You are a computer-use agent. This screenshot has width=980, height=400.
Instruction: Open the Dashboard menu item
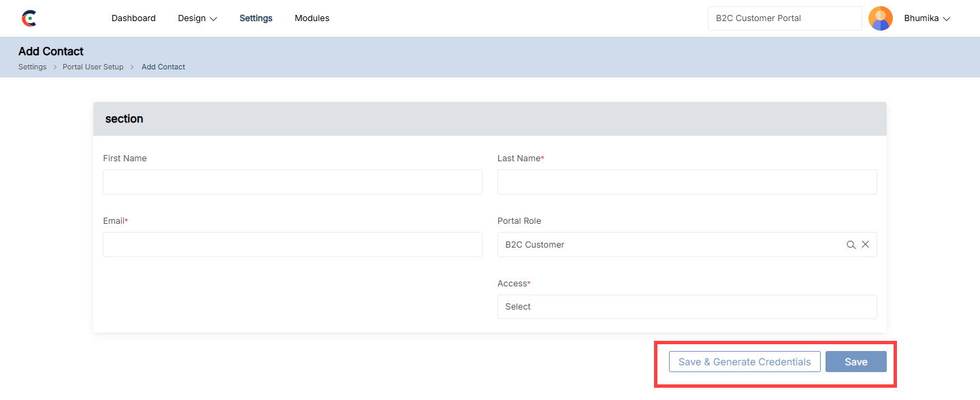pos(133,18)
